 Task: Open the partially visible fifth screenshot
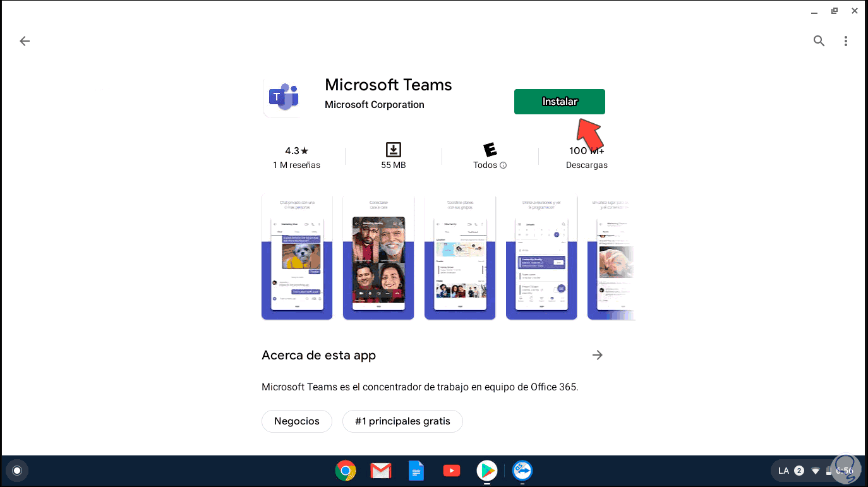tap(612, 258)
